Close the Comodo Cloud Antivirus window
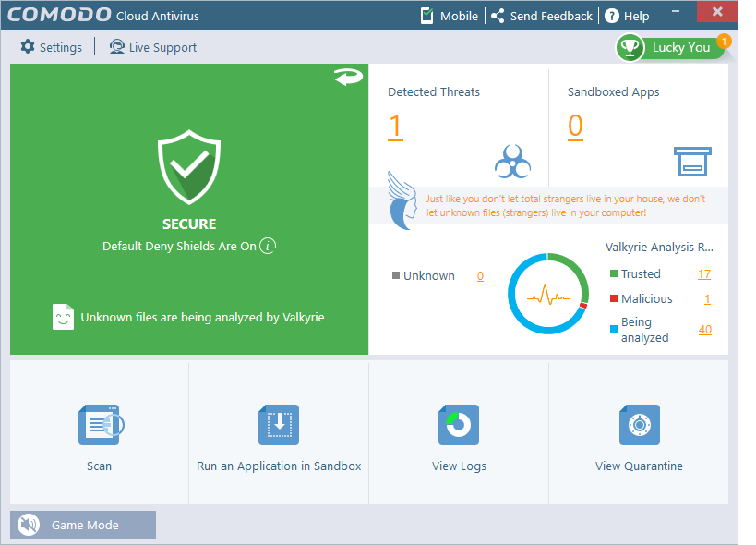The width and height of the screenshot is (756, 545). pos(717,11)
